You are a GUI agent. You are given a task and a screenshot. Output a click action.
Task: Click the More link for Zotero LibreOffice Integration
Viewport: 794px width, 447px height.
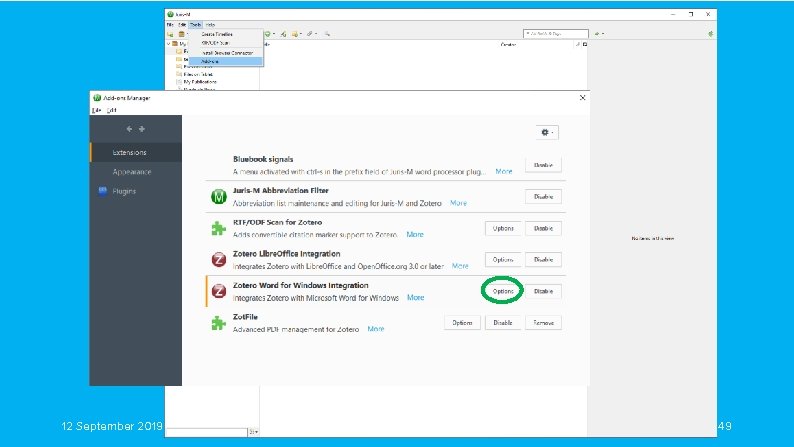click(x=460, y=266)
